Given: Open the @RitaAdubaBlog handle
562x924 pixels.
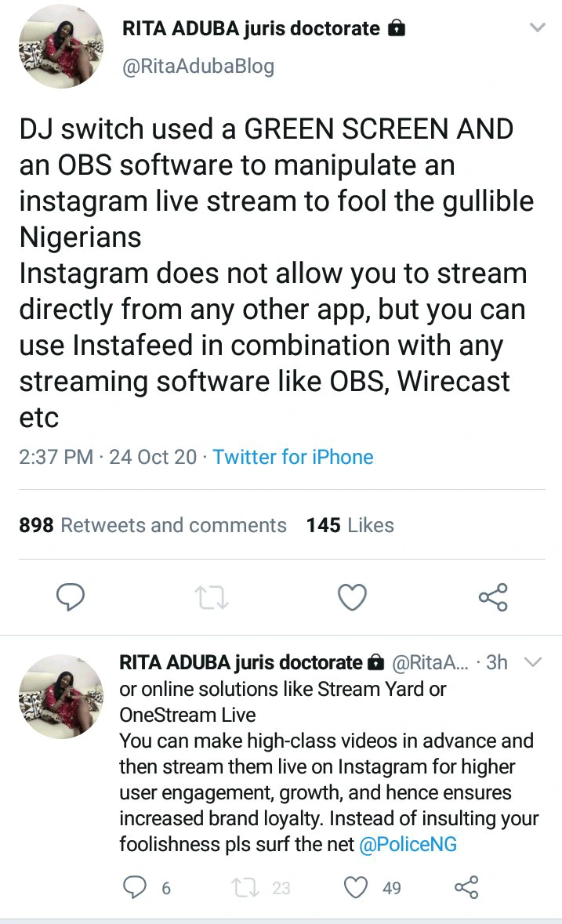Looking at the screenshot, I should (198, 67).
